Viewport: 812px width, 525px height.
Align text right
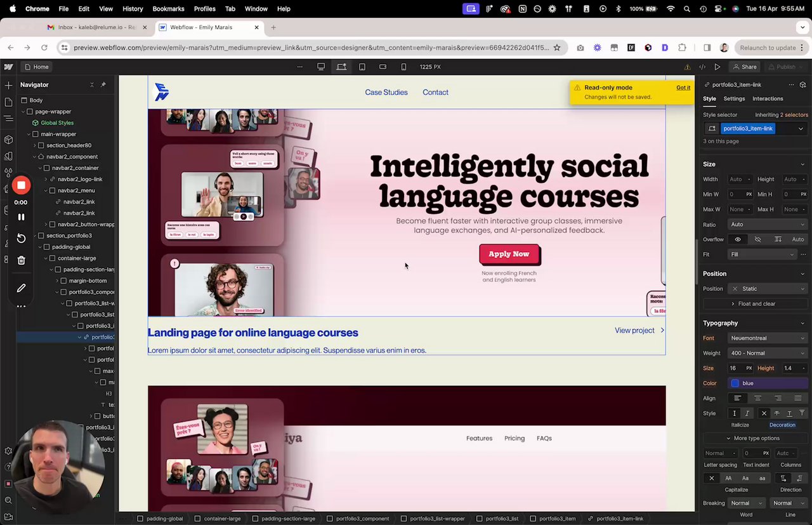778,398
